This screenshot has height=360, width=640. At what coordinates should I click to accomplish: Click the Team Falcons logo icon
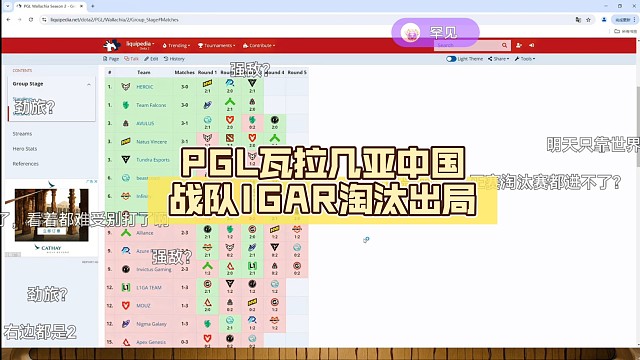[x=126, y=105]
